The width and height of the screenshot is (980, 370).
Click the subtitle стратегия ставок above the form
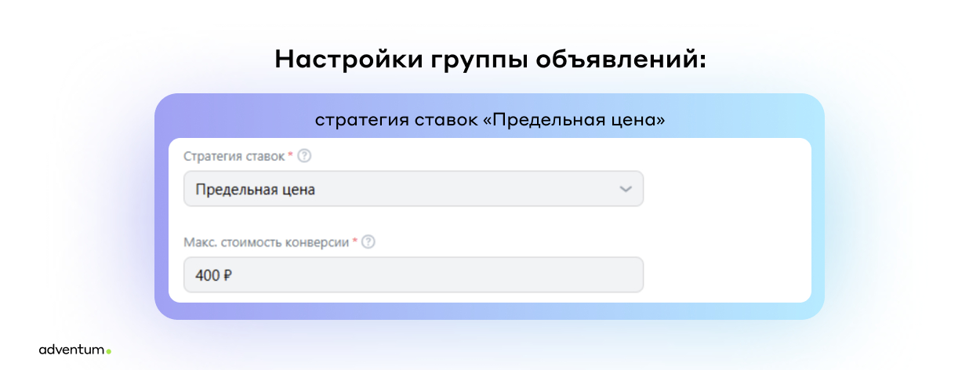[394, 121]
